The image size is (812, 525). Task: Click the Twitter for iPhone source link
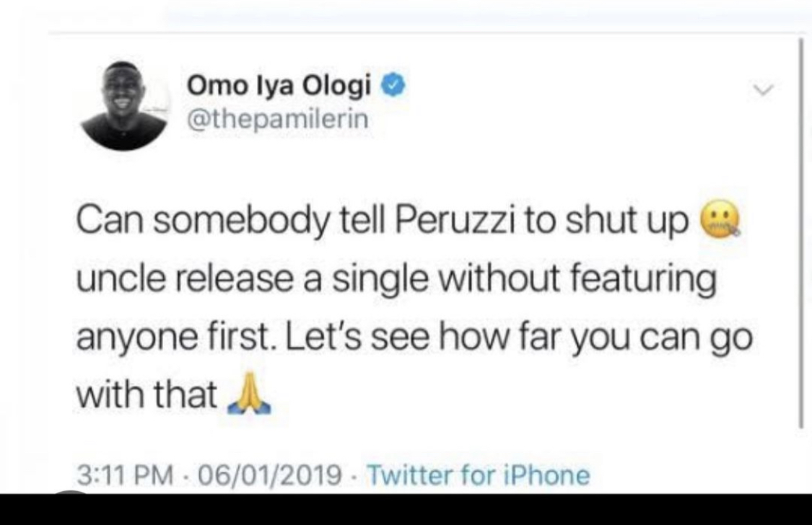[479, 475]
